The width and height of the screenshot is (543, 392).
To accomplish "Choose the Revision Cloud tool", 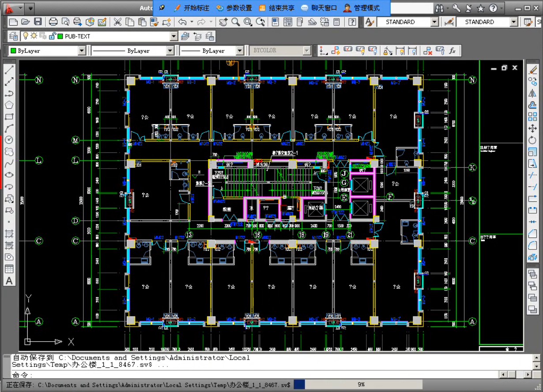I will 9,151.
